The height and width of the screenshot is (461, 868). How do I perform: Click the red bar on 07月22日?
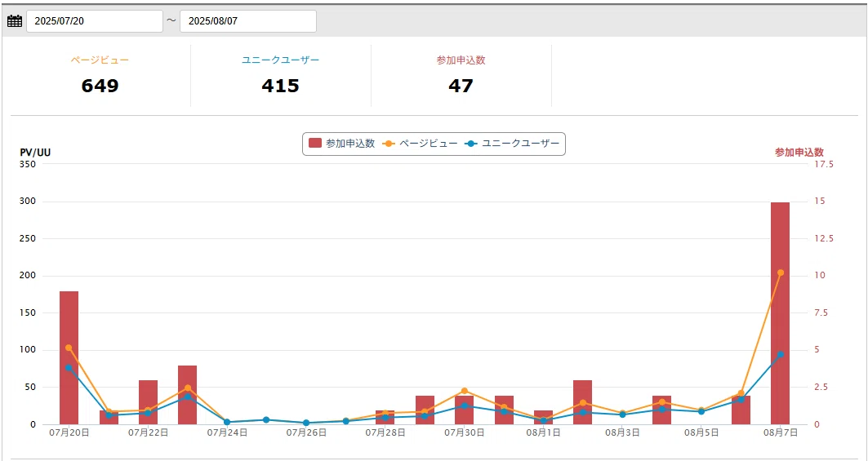pyautogui.click(x=148, y=402)
